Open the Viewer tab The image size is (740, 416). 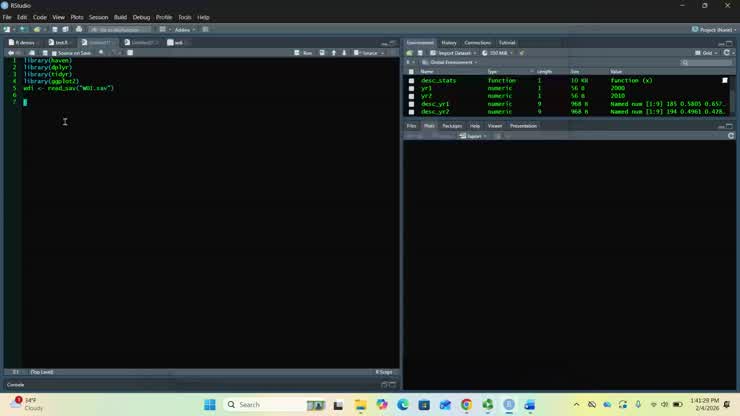click(x=495, y=126)
